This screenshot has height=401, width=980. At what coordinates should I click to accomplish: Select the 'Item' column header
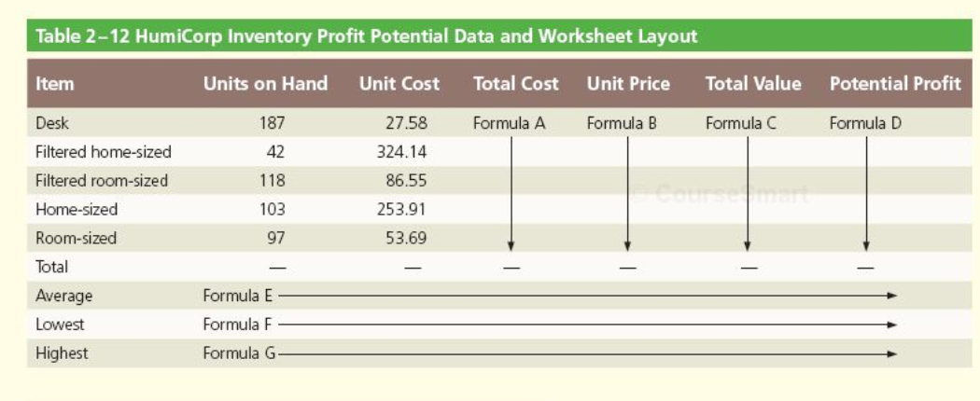54,84
